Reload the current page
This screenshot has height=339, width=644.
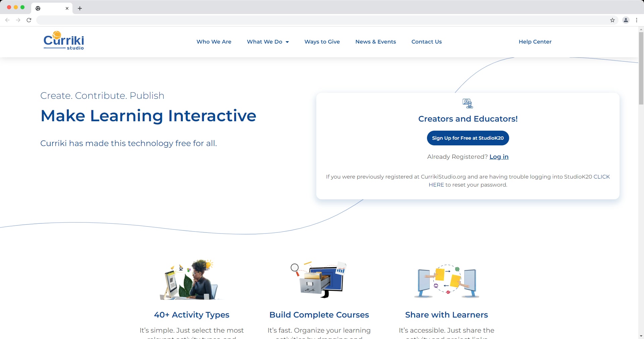click(29, 20)
